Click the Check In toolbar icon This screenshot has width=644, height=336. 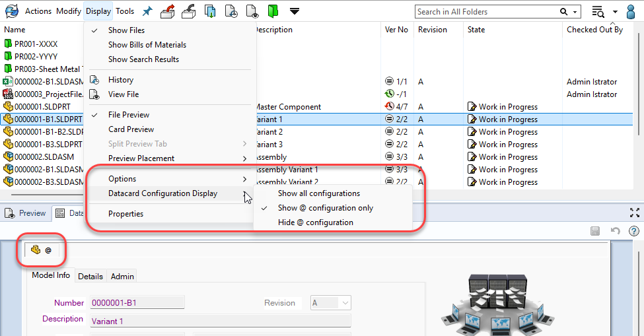(189, 11)
